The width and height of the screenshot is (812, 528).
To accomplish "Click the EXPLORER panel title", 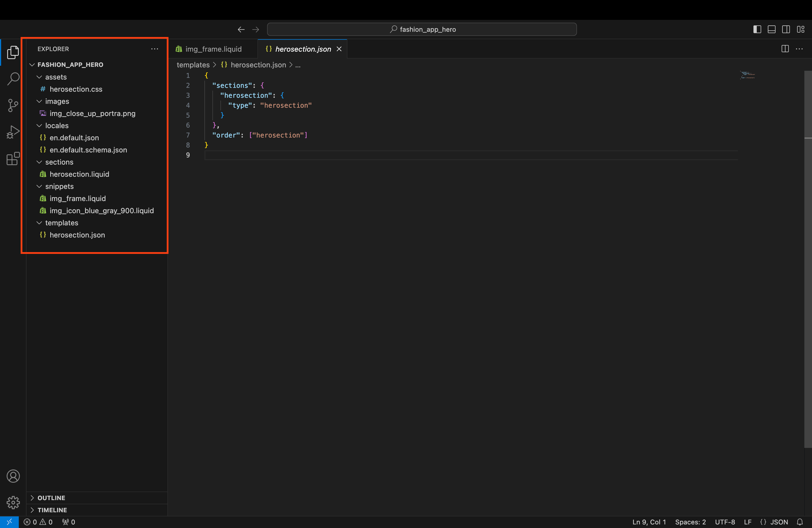I will tap(53, 49).
